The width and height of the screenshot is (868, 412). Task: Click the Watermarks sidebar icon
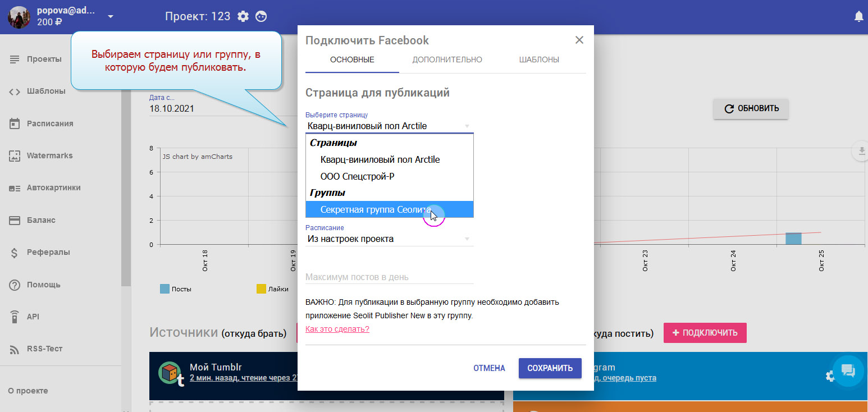[15, 155]
